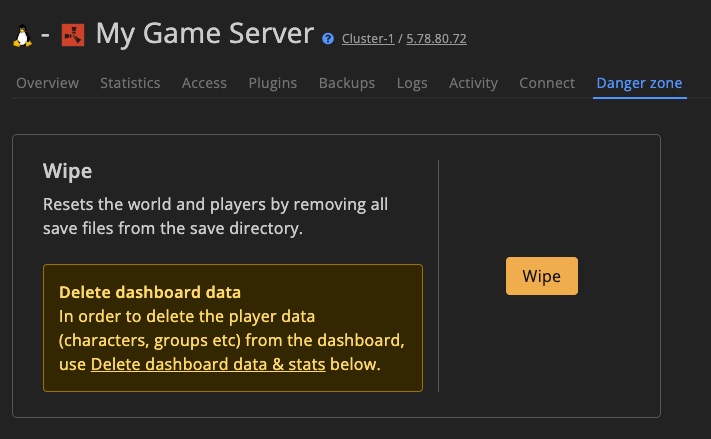The height and width of the screenshot is (439, 711).
Task: Click the Wipe description about removing save files
Action: [x=215, y=216]
